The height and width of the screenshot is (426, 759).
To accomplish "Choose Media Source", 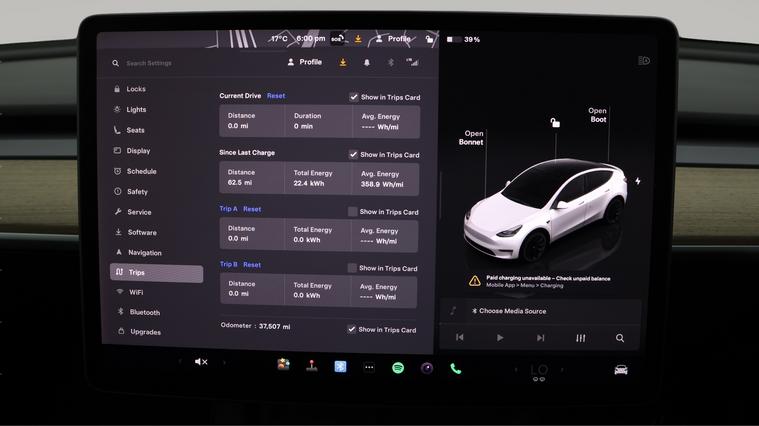I will [508, 311].
